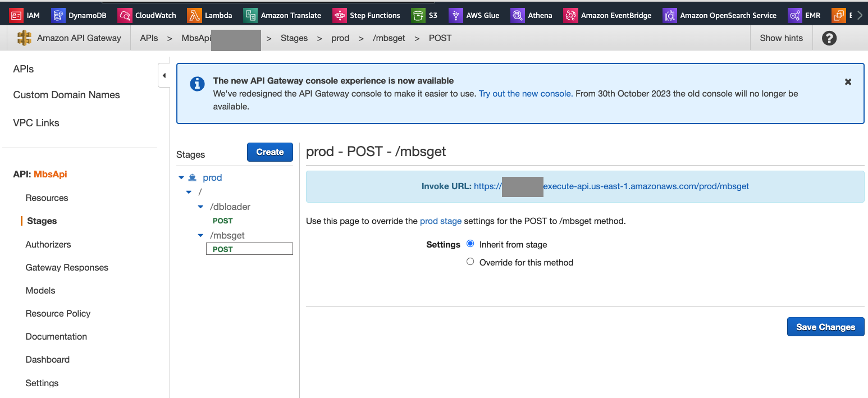This screenshot has width=868, height=398.
Task: Click APIs breadcrumb
Action: click(149, 38)
